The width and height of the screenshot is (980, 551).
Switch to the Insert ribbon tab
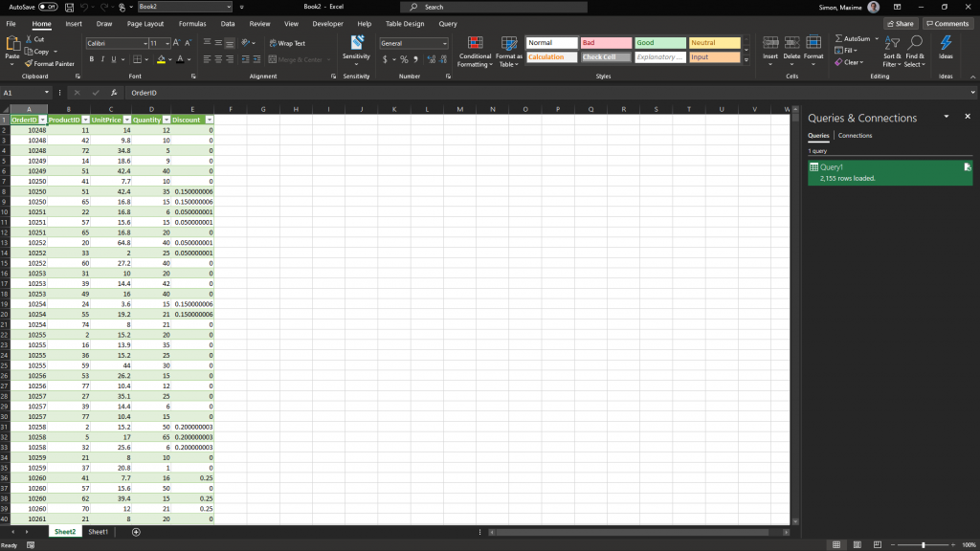74,24
